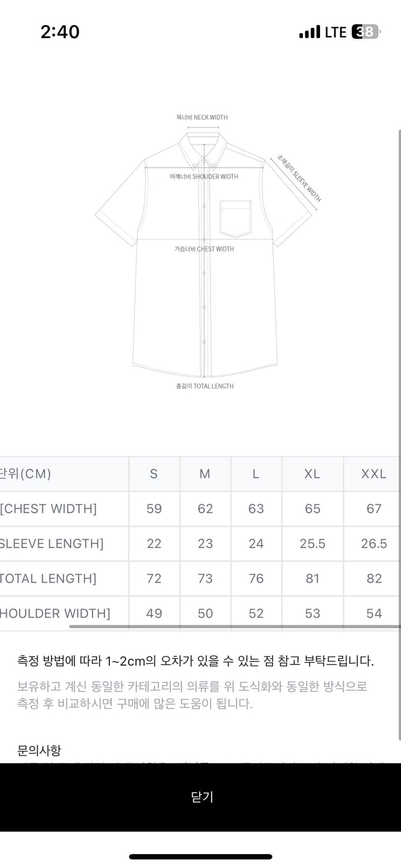Tap the NECK WIDTH label on diagram

click(x=202, y=117)
